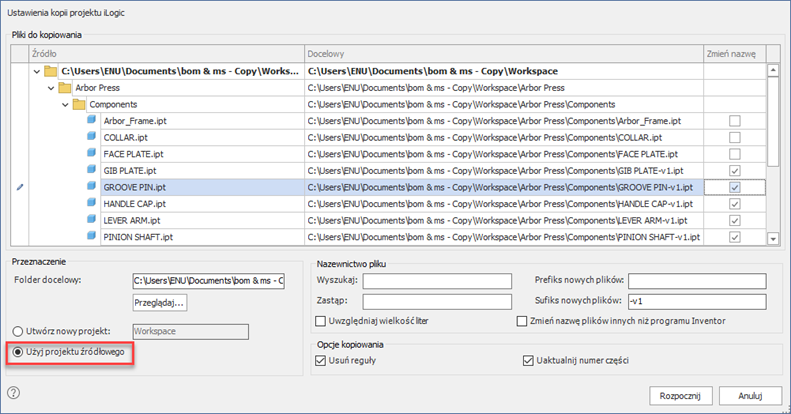The width and height of the screenshot is (791, 414).
Task: Click the Components folder icon
Action: point(79,104)
